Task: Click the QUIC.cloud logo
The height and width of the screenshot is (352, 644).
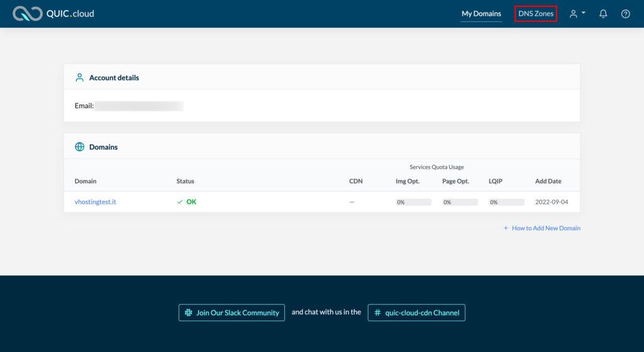Action: (x=53, y=14)
